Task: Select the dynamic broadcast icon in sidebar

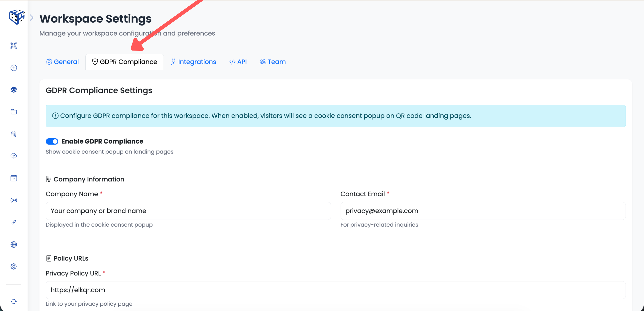Action: point(14,200)
